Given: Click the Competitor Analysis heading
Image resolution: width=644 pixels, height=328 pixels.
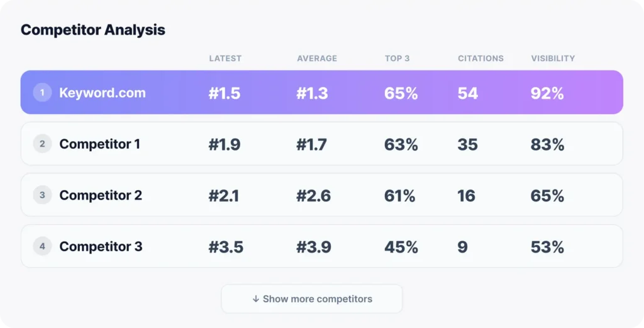Looking at the screenshot, I should pos(93,30).
